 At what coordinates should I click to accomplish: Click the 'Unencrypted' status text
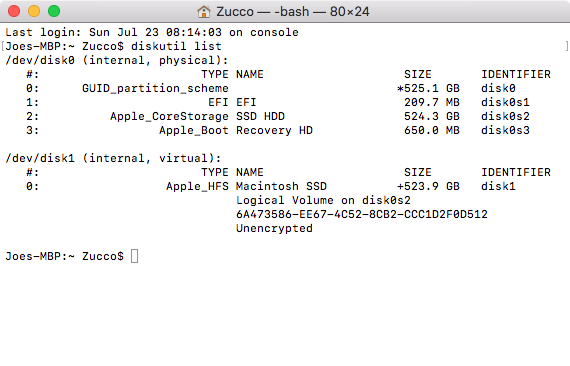pyautogui.click(x=274, y=229)
